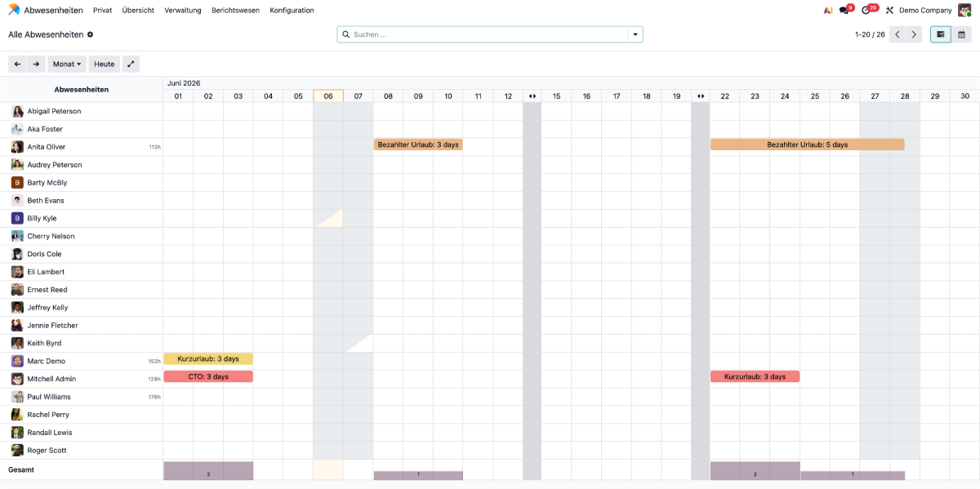Select the Jennie Fletcher row name

[53, 326]
